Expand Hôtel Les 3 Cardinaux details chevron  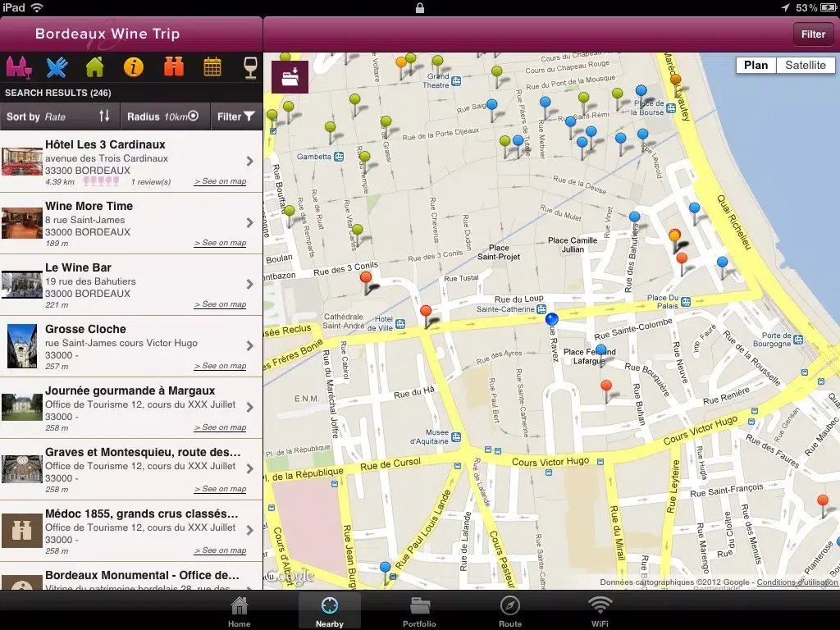tap(250, 161)
